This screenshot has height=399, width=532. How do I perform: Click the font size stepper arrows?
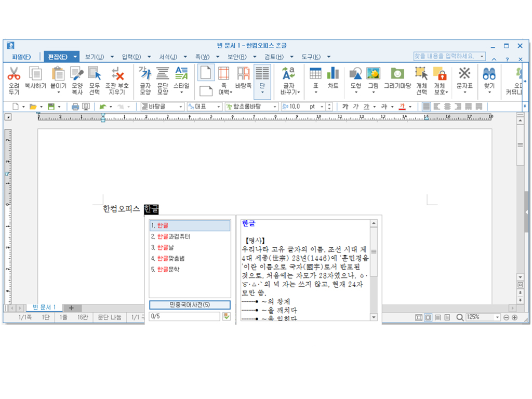(329, 107)
